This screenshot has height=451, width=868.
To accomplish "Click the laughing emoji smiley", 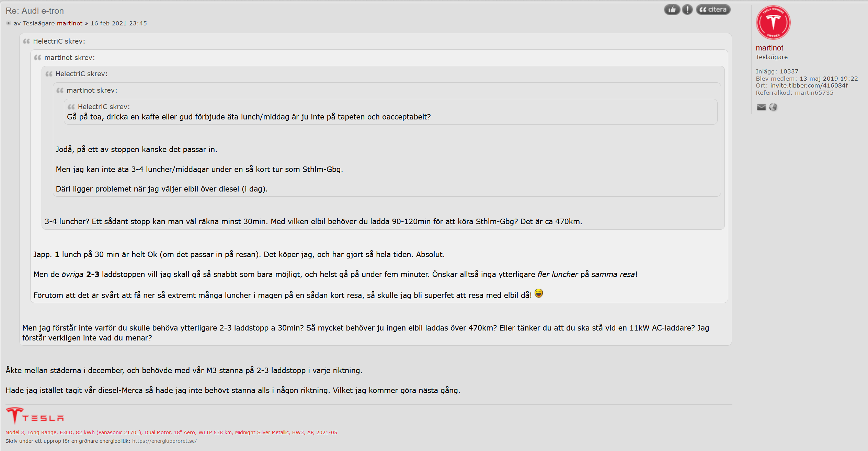I will point(539,293).
